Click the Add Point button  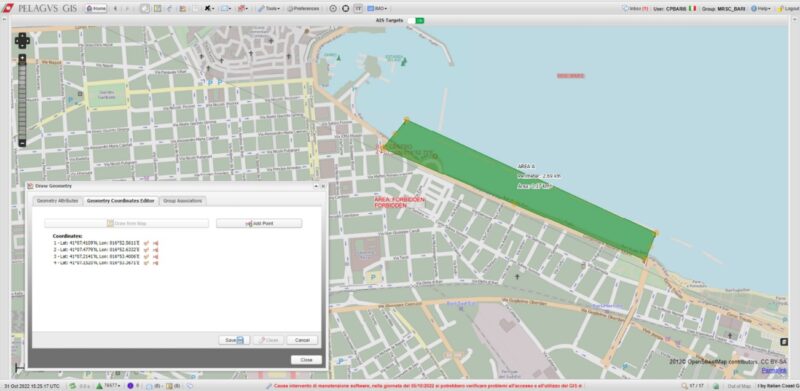[259, 224]
